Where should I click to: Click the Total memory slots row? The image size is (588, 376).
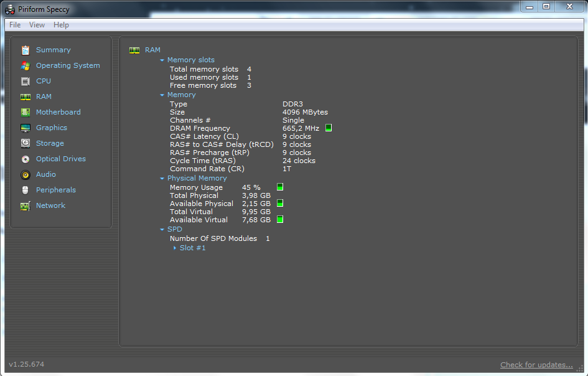[x=210, y=69]
